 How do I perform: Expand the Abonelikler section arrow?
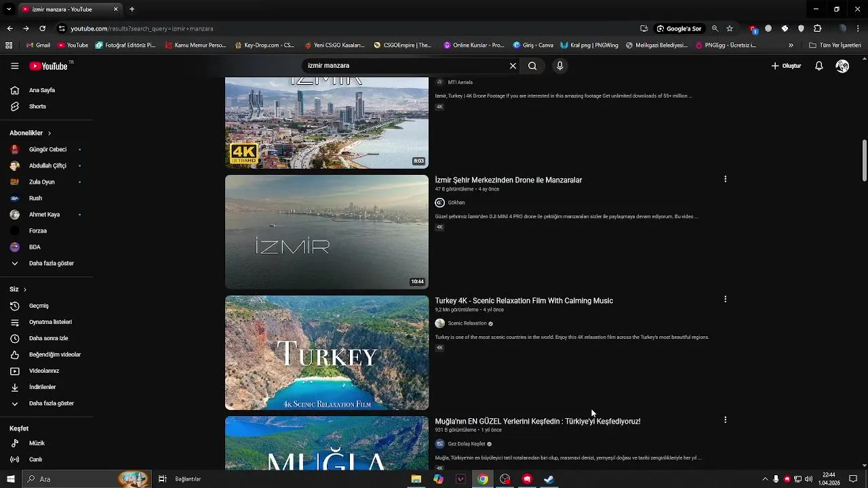49,133
